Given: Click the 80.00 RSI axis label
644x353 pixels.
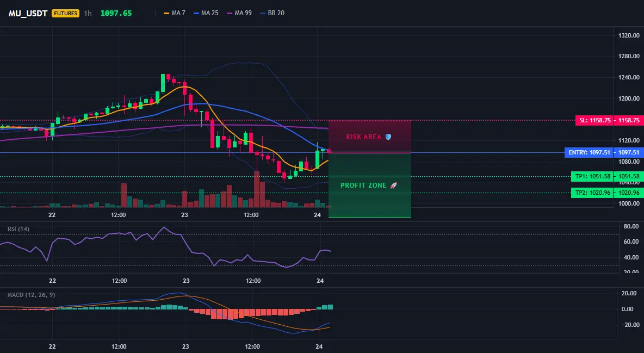Looking at the screenshot, I should pos(631,226).
